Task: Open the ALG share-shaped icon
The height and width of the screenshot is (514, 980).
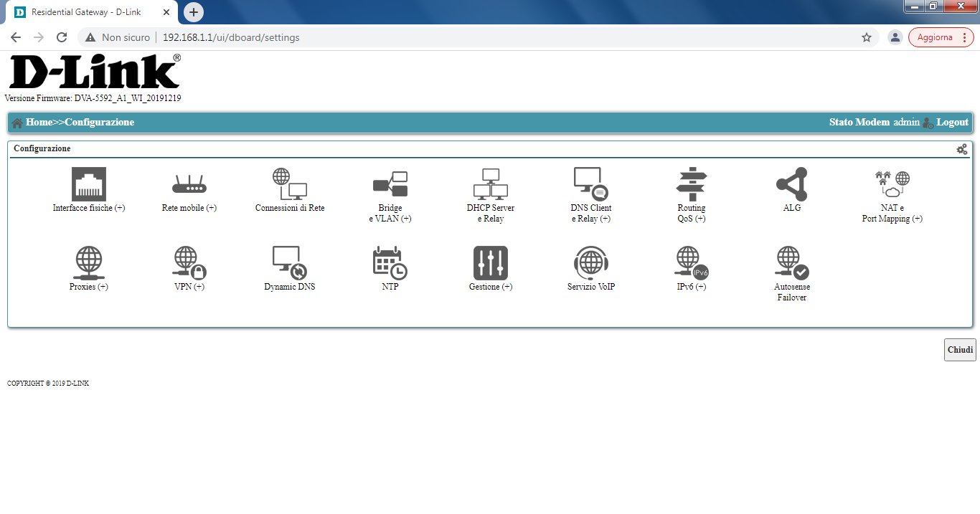Action: click(x=792, y=184)
